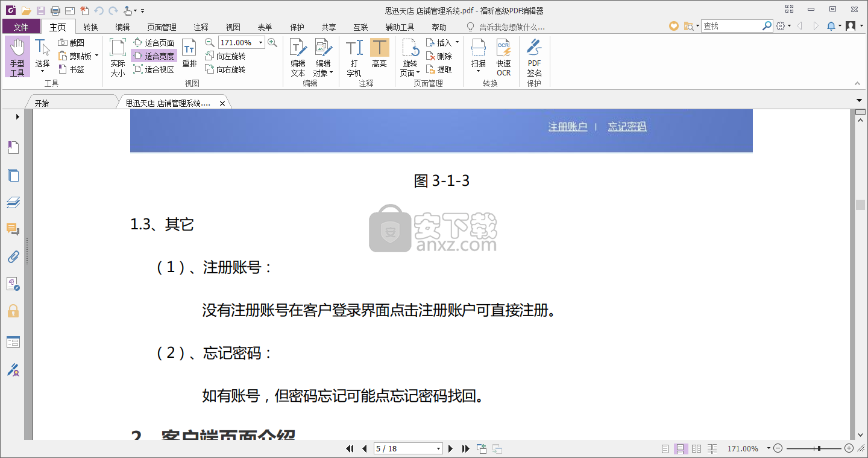Open the status bar zoom level dropdown
The height and width of the screenshot is (458, 868).
(769, 448)
